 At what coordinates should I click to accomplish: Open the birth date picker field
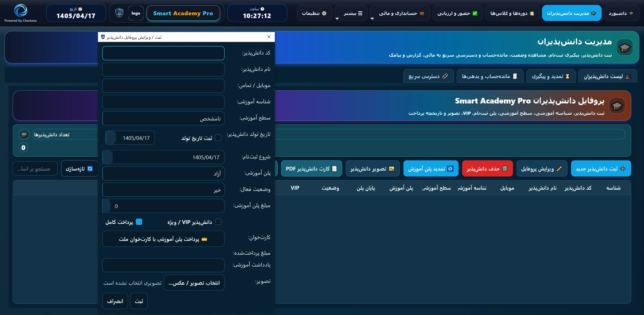pos(130,138)
